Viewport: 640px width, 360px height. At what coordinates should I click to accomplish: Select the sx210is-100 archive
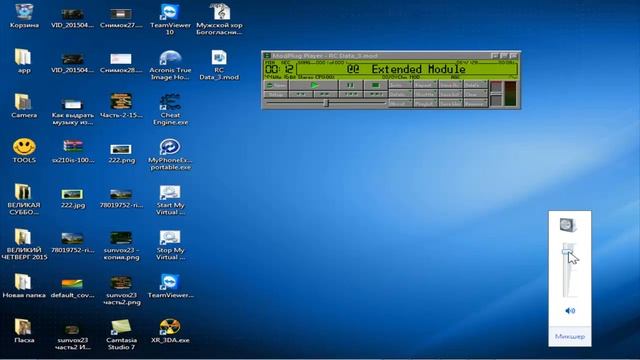point(73,151)
